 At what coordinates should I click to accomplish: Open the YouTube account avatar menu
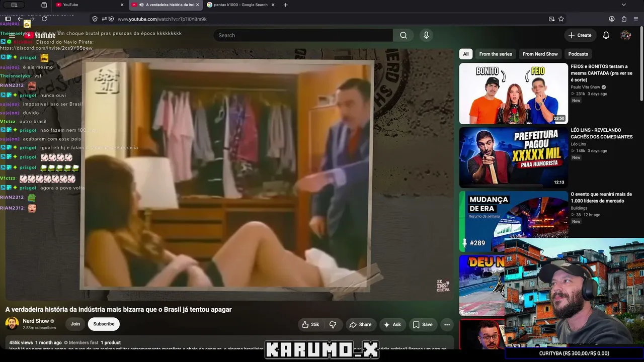click(x=626, y=35)
